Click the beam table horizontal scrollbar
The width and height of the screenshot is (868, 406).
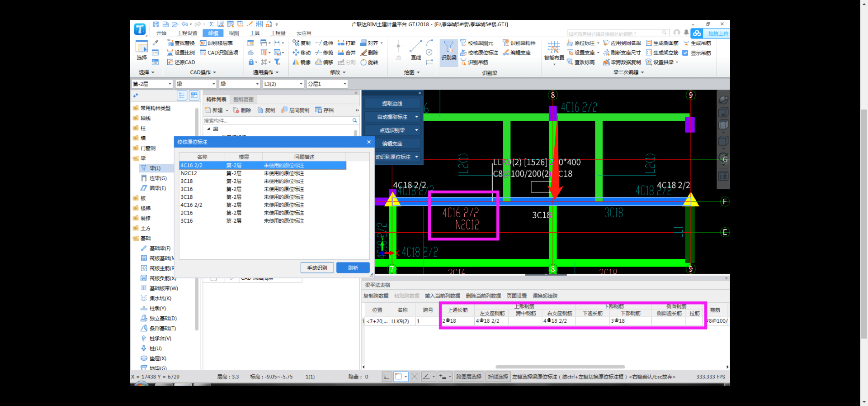pos(560,367)
